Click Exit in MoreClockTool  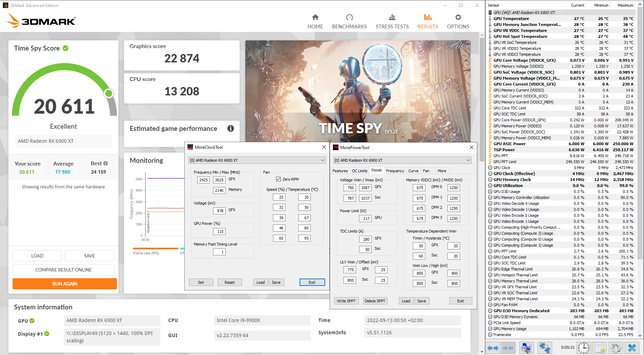click(x=312, y=282)
